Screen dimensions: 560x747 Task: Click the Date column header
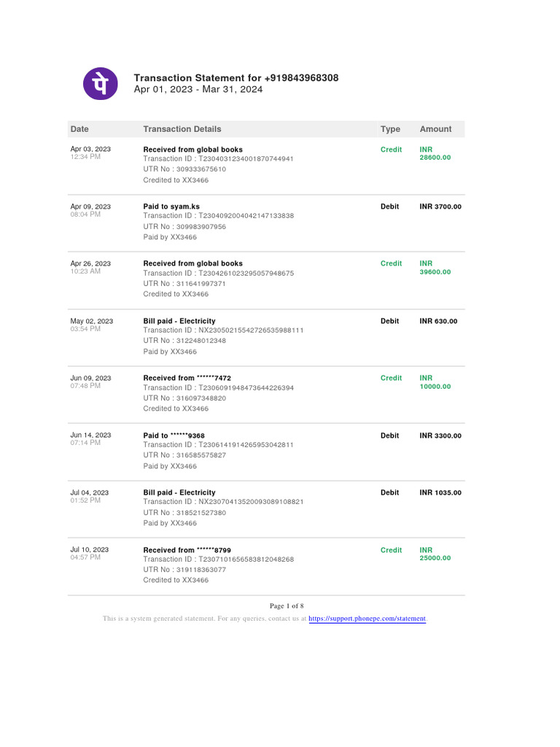point(79,129)
